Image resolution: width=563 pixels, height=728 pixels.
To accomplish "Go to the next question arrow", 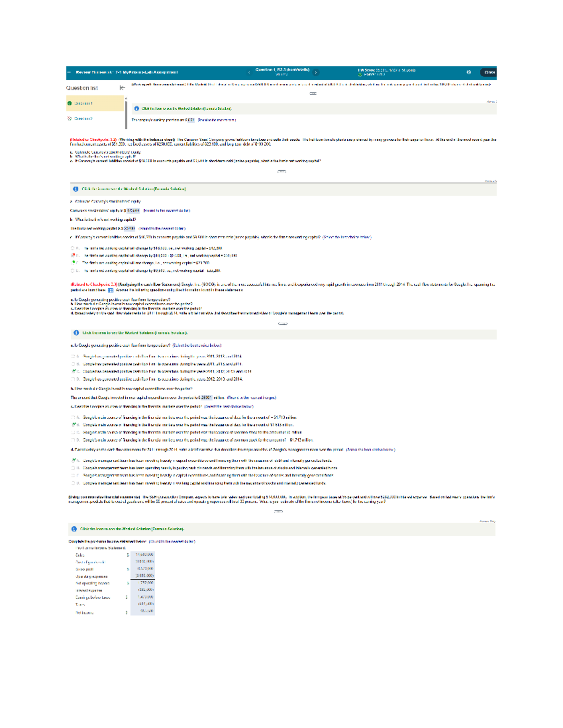I will (316, 72).
